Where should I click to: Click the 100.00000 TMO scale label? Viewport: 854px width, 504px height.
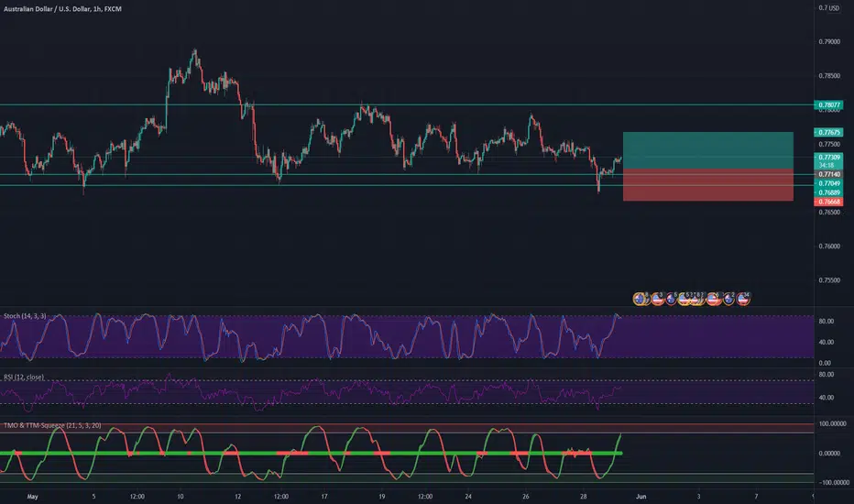click(x=833, y=424)
